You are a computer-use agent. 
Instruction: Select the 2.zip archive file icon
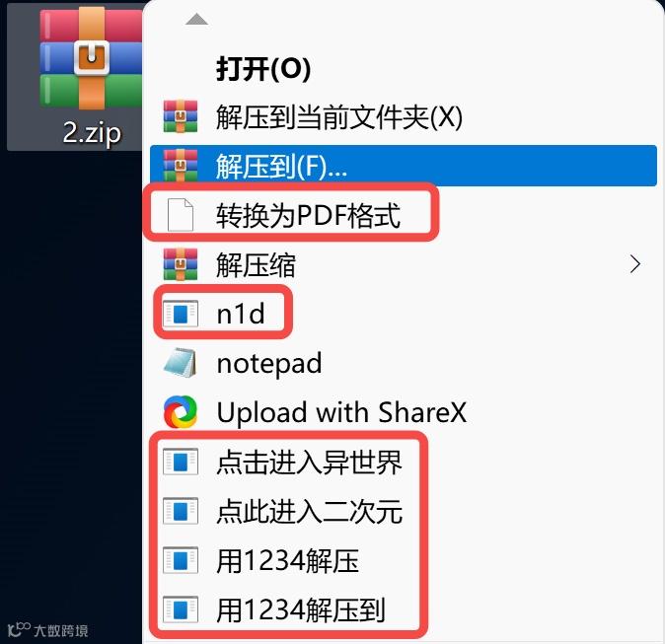[91, 58]
